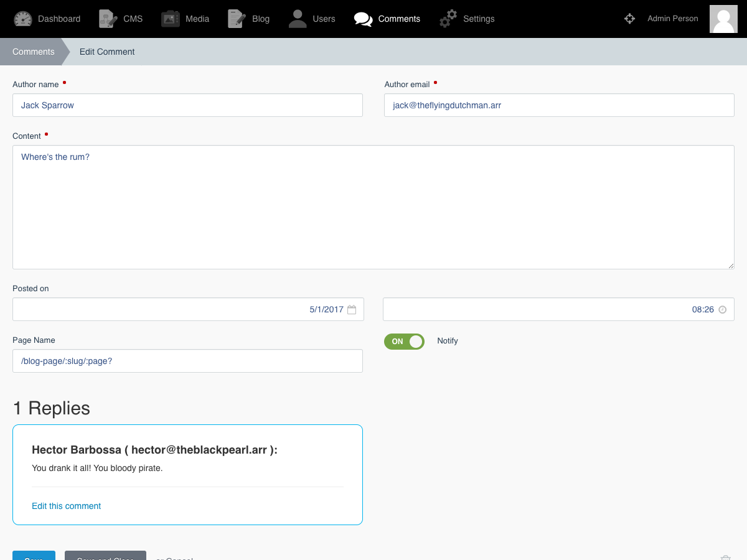Focus the Author name field with Jack Sparrow
The image size is (747, 560).
click(187, 105)
